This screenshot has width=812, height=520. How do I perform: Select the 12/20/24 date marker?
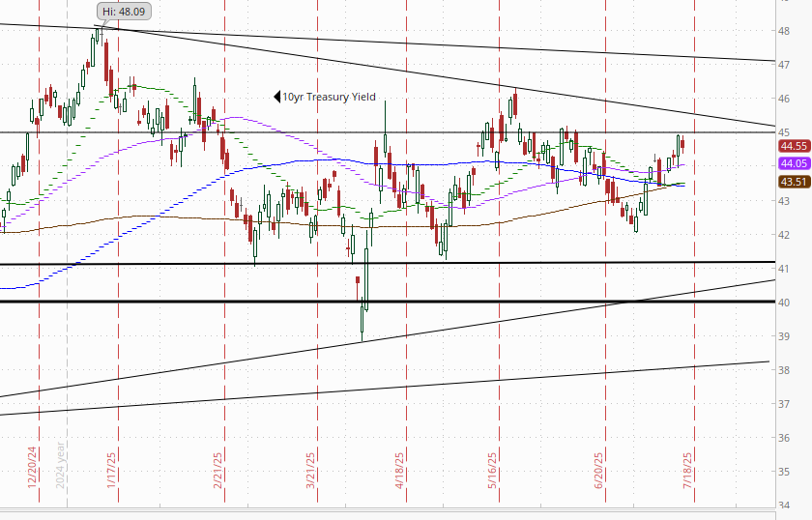(33, 467)
